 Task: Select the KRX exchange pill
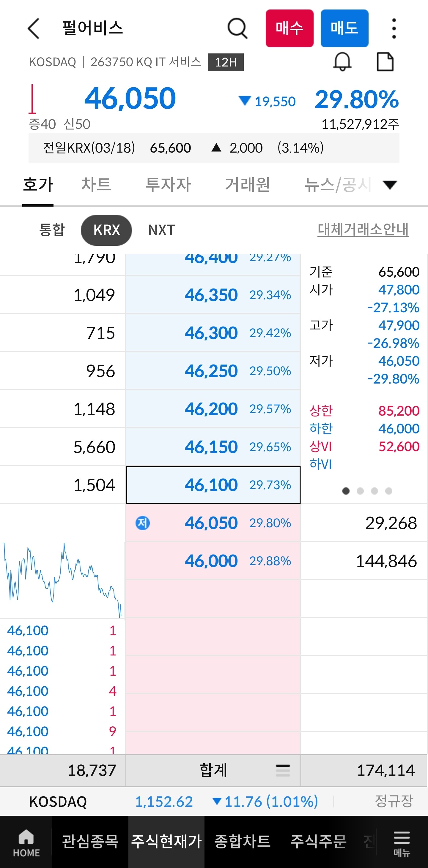[x=106, y=230]
